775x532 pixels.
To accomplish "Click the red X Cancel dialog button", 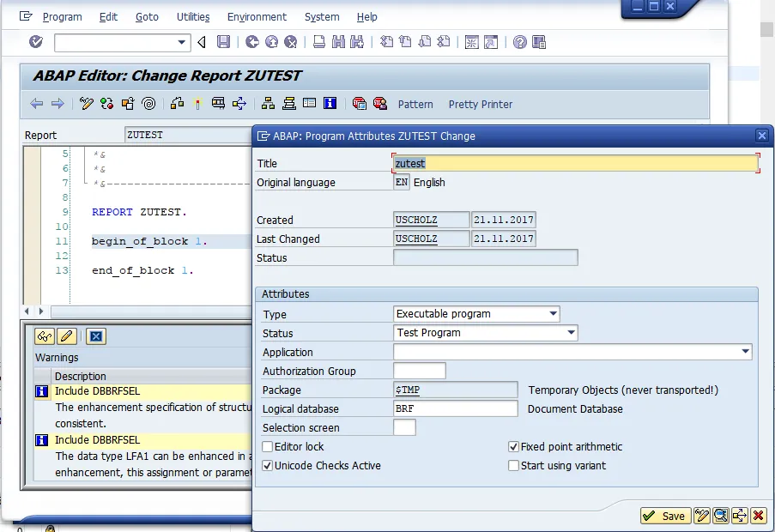I will pyautogui.click(x=758, y=516).
